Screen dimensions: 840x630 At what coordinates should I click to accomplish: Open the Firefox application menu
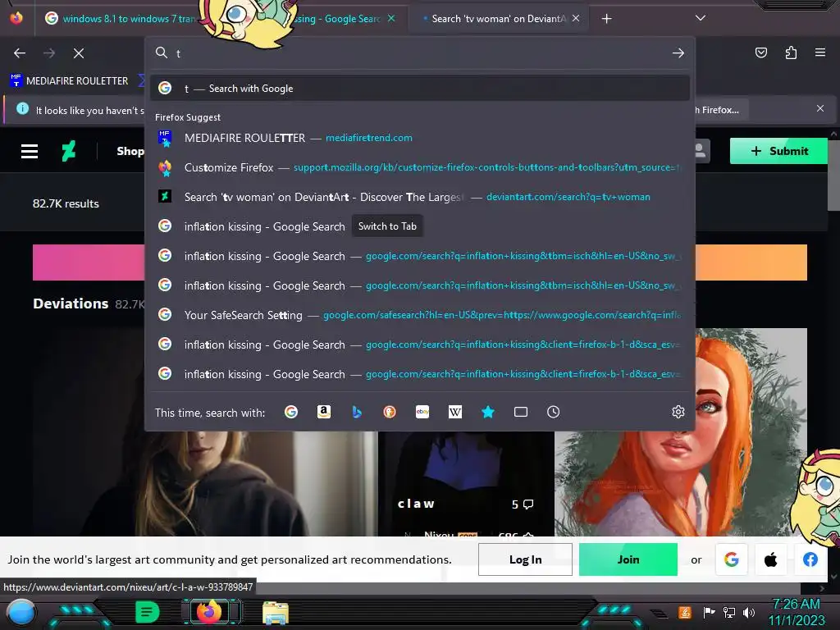(820, 52)
